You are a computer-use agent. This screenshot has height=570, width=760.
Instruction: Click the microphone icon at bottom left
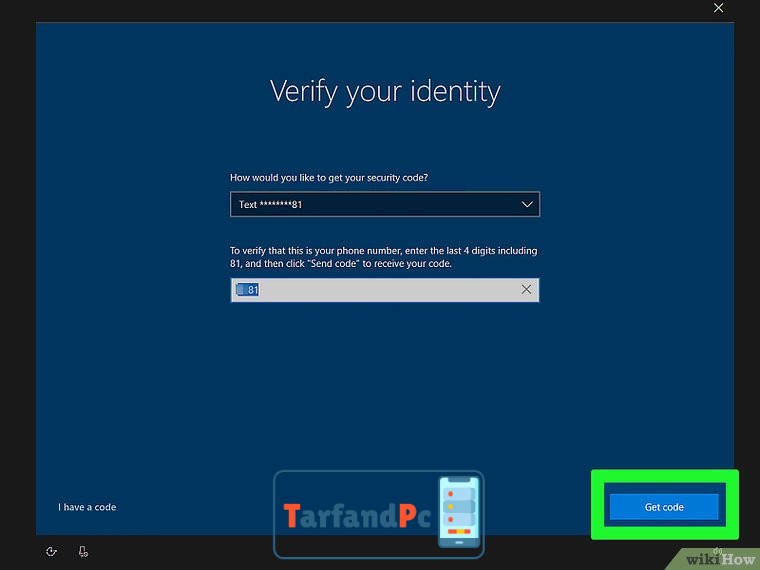tap(83, 552)
